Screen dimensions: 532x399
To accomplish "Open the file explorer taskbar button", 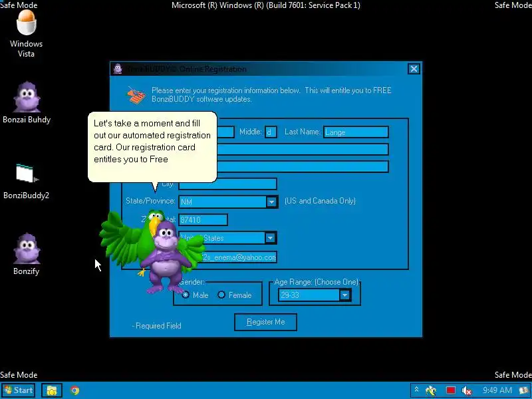I will tap(52, 390).
